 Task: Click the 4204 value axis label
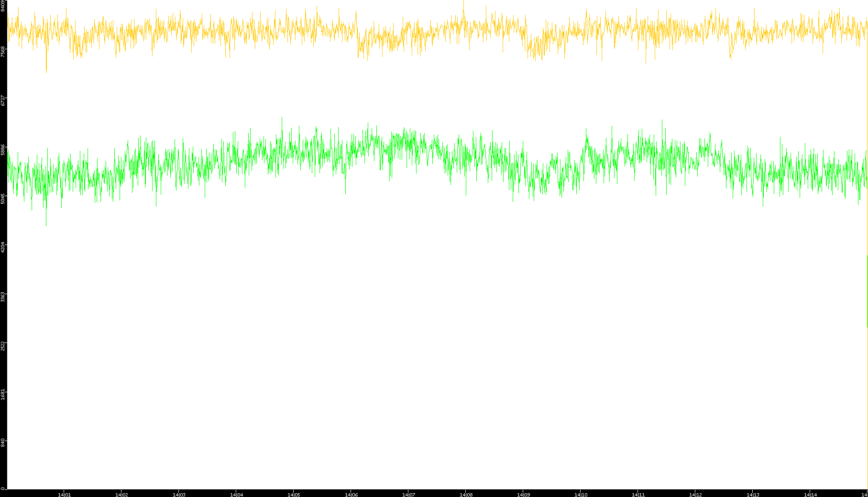(3, 247)
